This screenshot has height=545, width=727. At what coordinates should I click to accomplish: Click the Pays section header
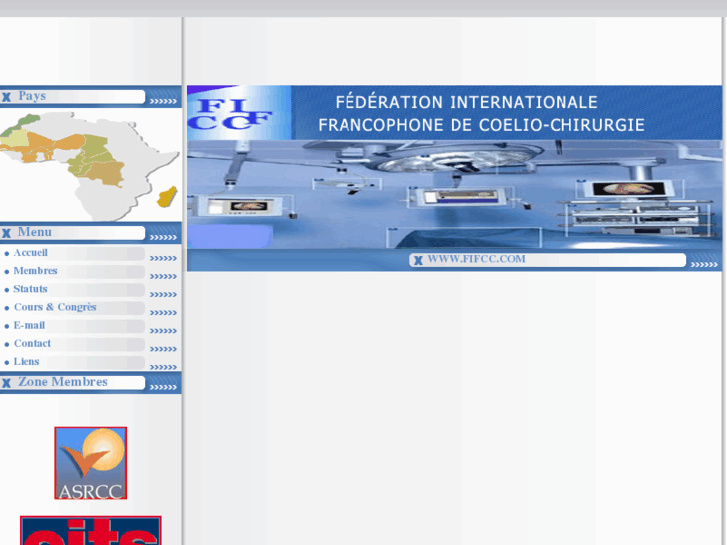90,96
